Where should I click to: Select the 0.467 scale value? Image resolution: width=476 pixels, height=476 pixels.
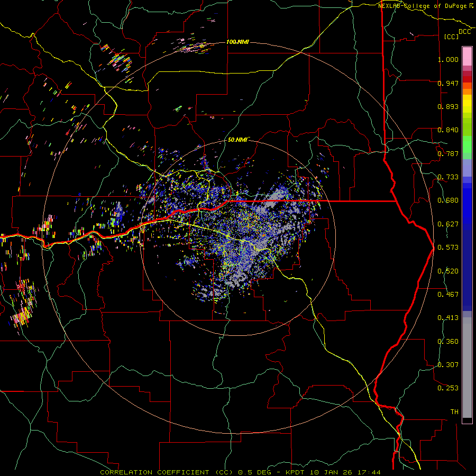point(448,295)
